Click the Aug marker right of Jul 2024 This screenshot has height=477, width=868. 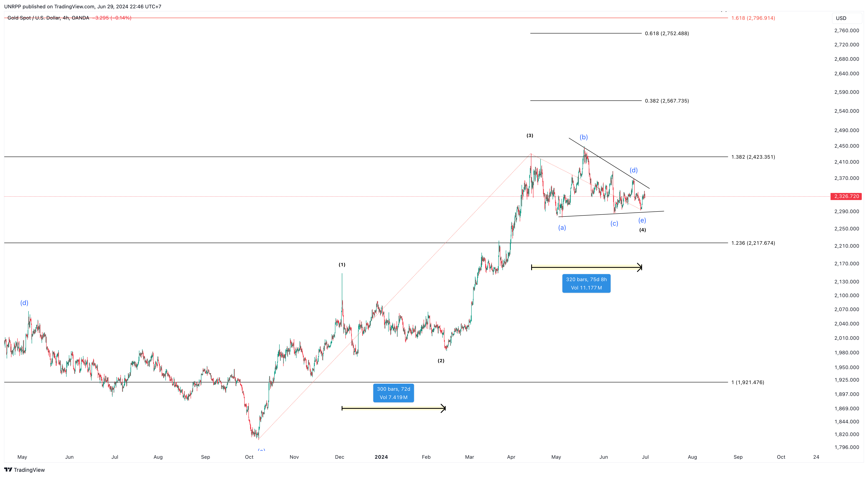[692, 457]
